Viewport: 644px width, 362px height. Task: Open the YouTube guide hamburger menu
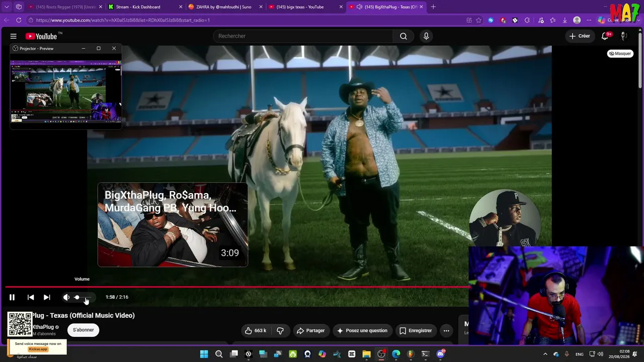(x=14, y=36)
